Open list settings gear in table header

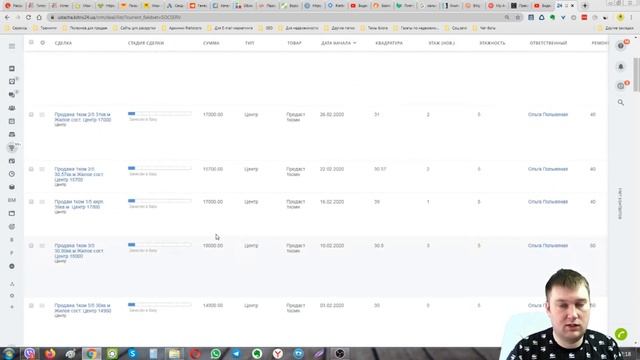point(42,42)
